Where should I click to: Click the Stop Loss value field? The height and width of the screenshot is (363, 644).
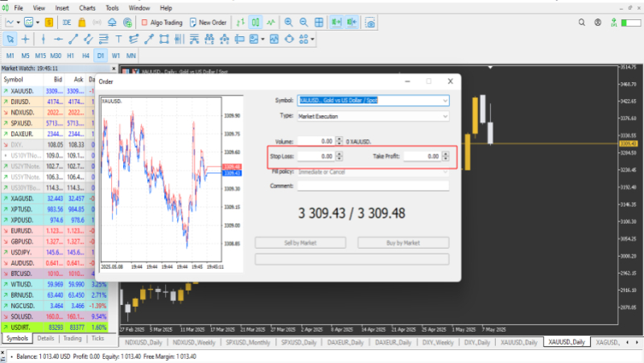(316, 156)
